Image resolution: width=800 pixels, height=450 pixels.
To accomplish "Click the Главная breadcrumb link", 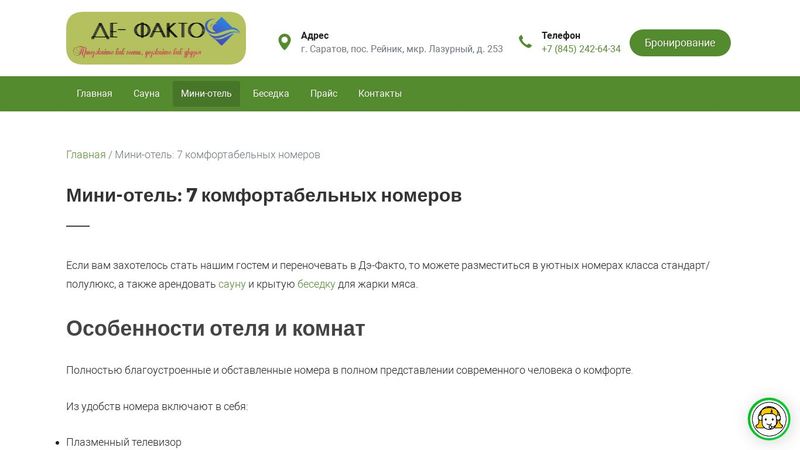I will [85, 155].
